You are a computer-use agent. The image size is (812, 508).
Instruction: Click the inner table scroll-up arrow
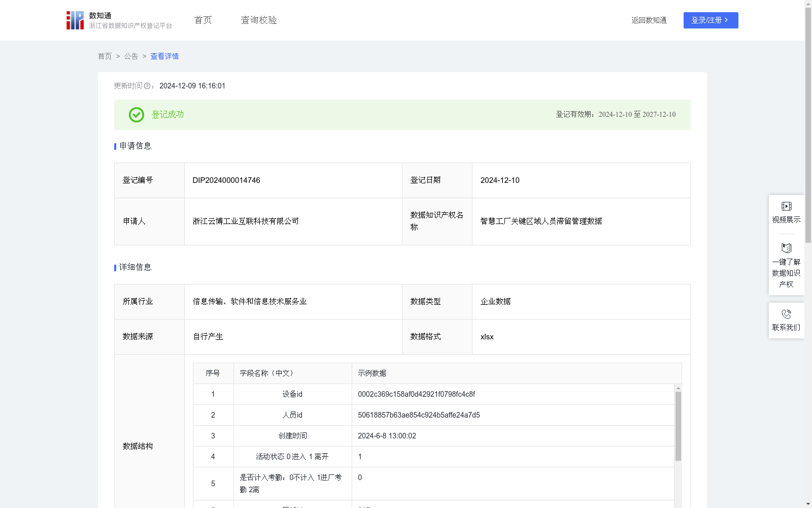[678, 388]
